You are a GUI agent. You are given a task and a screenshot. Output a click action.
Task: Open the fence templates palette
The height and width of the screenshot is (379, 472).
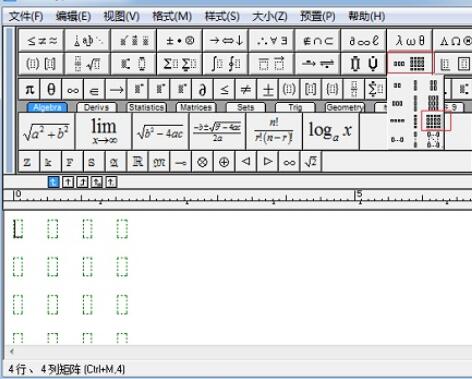coord(42,63)
